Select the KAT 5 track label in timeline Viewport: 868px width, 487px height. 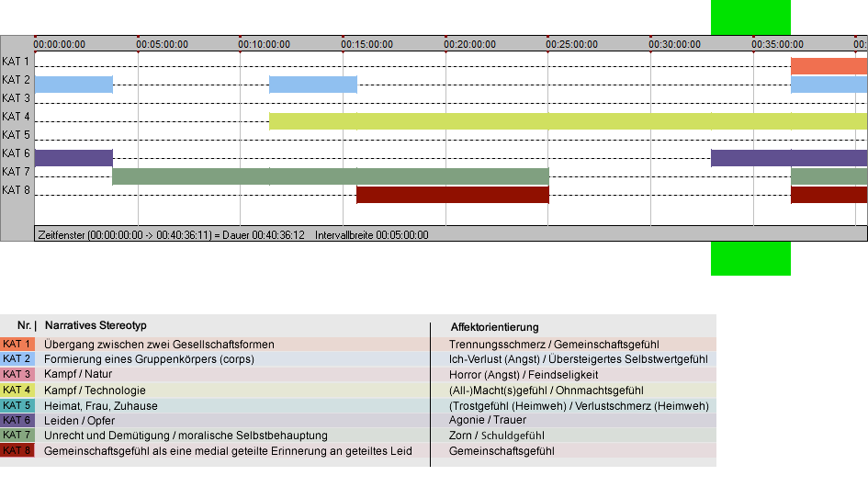[x=16, y=135]
